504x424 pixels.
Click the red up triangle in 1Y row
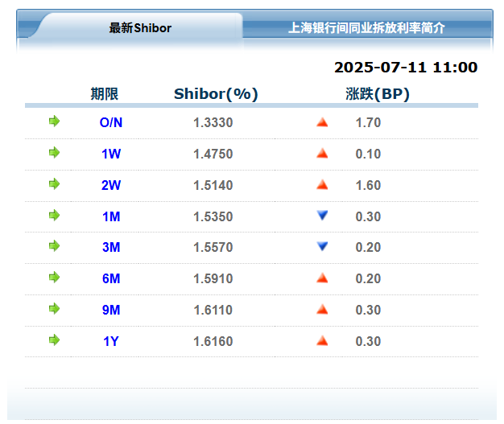[322, 341]
